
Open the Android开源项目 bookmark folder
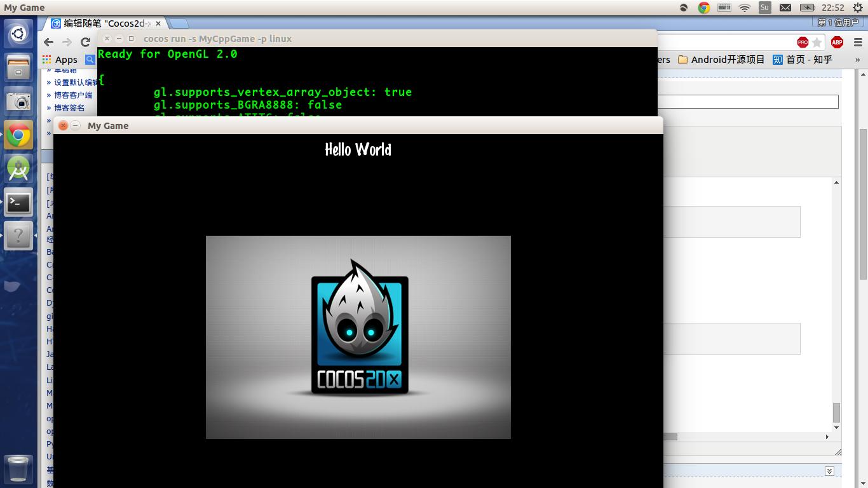coord(721,59)
